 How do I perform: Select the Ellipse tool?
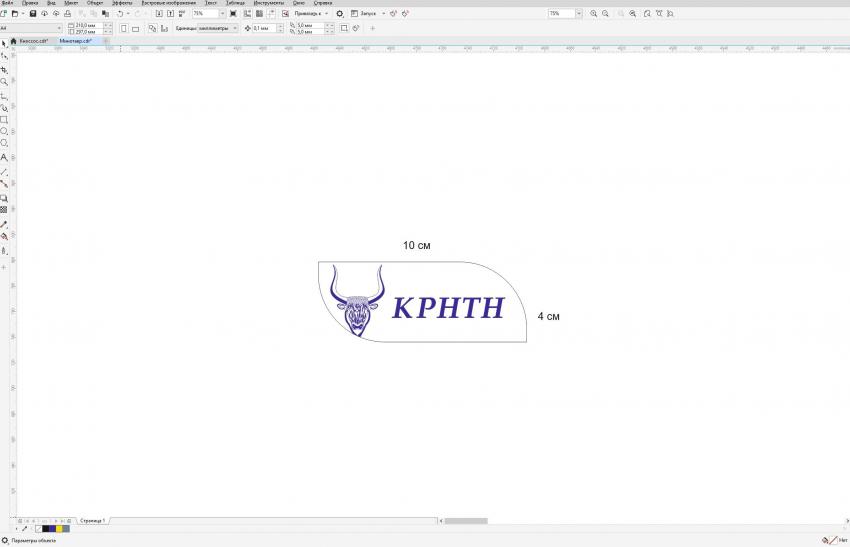pyautogui.click(x=4, y=132)
